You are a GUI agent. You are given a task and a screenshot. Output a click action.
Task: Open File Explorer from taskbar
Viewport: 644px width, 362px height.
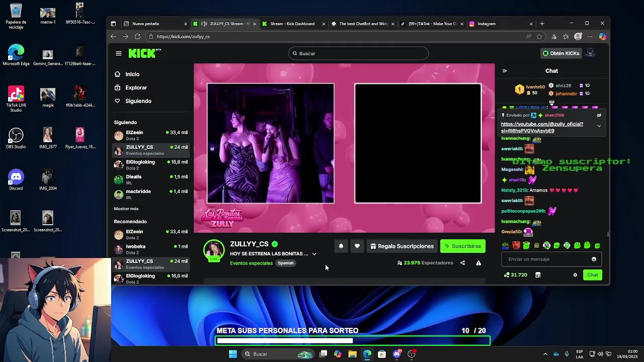(x=352, y=354)
